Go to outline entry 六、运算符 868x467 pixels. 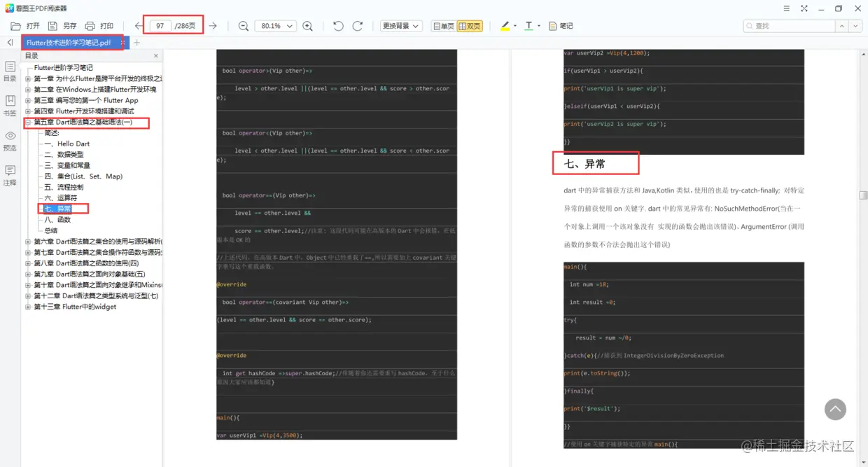click(60, 198)
